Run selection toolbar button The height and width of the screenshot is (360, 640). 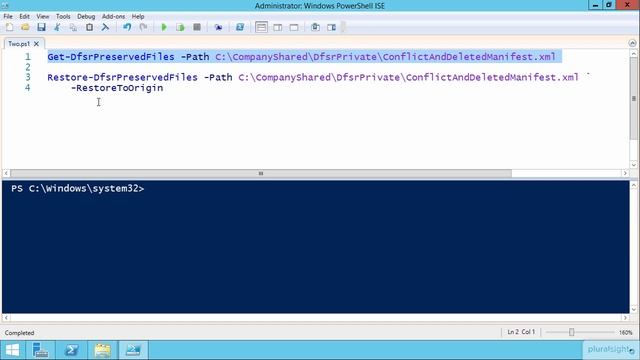tap(180, 27)
